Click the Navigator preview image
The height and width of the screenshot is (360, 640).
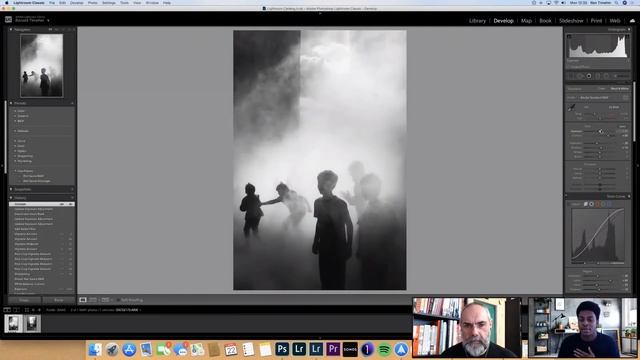pyautogui.click(x=42, y=65)
